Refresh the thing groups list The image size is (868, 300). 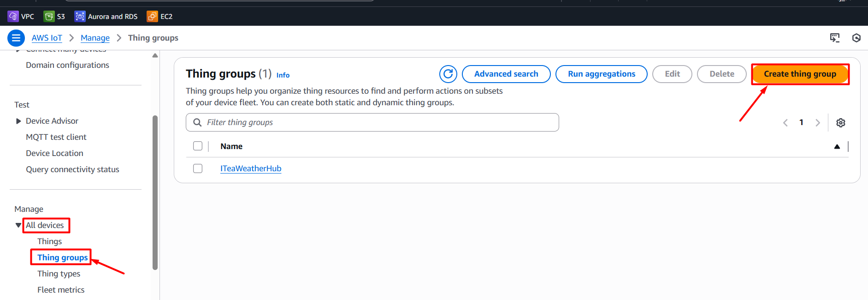pyautogui.click(x=448, y=74)
